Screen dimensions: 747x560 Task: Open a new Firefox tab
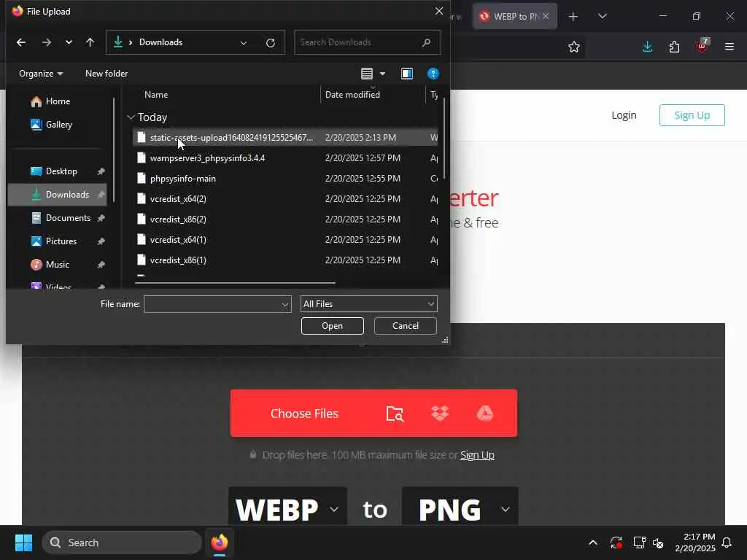[x=573, y=17]
